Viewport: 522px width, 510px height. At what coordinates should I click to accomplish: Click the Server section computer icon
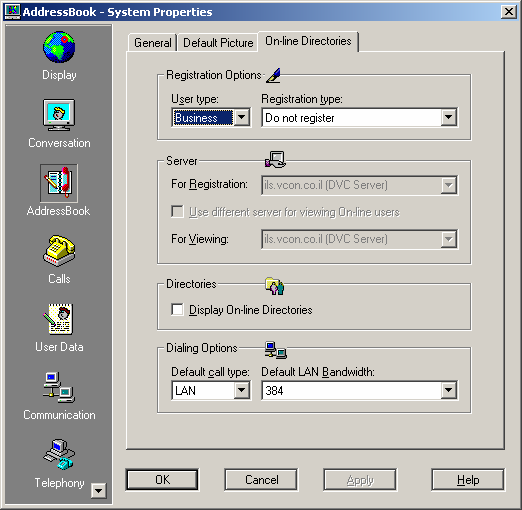click(275, 159)
